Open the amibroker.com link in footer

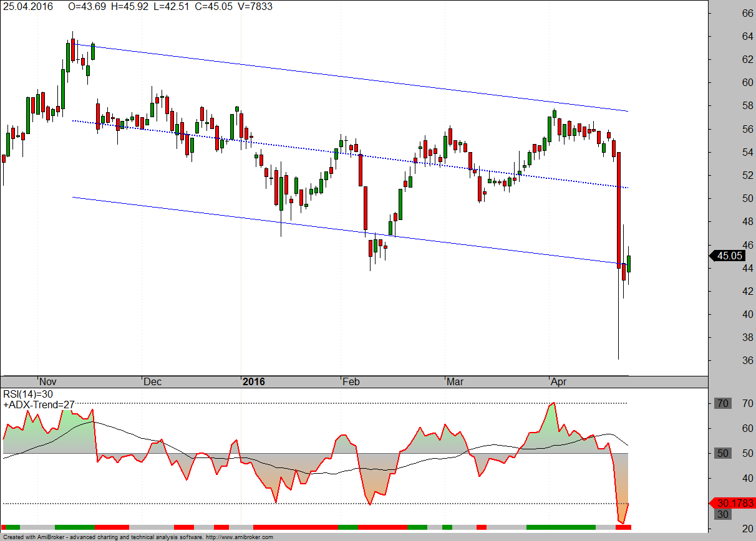coord(239,537)
